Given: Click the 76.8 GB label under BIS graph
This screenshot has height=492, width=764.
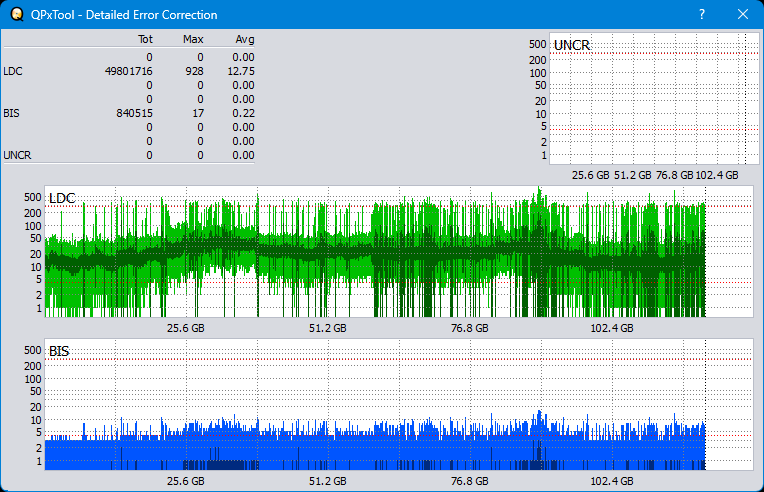Looking at the screenshot, I should pos(470,481).
